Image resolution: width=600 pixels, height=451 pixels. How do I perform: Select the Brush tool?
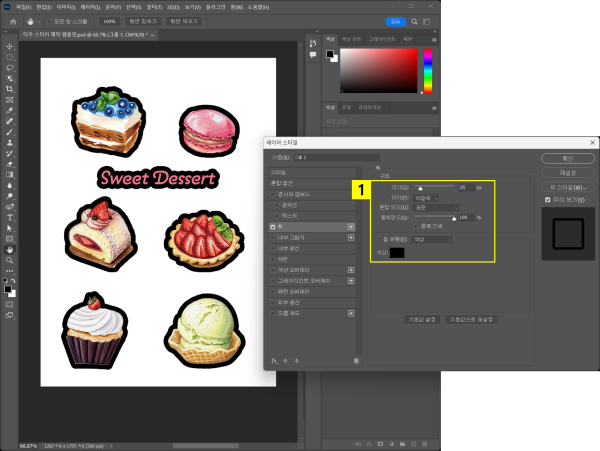click(x=10, y=132)
